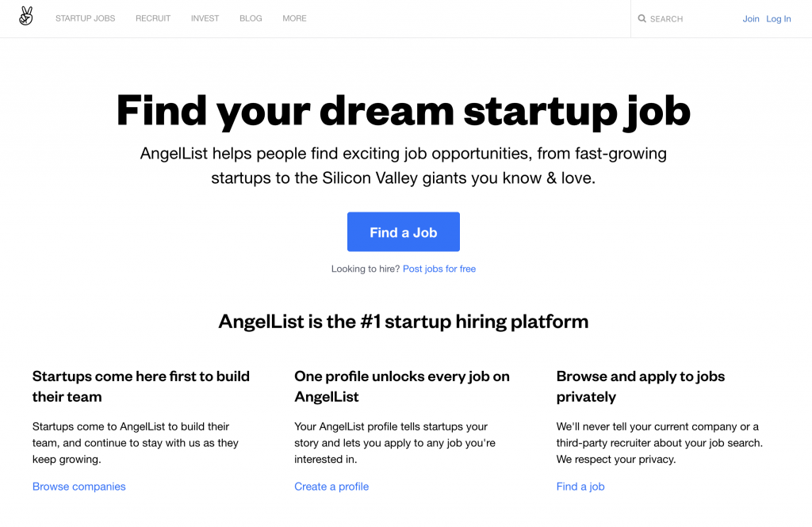Click the search magnifier icon
Viewport: 812px width, 527px height.
click(642, 19)
